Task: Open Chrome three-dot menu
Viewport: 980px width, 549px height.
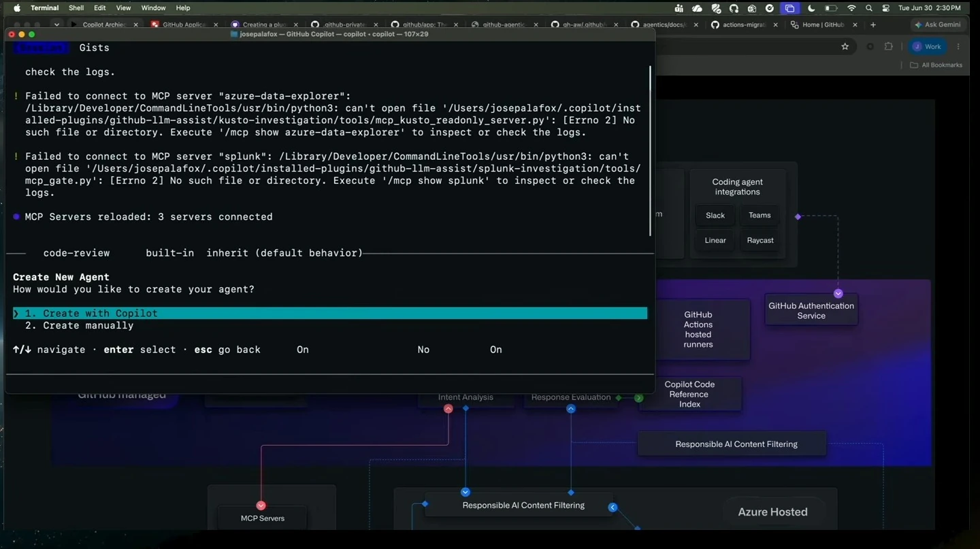Action: 958,47
